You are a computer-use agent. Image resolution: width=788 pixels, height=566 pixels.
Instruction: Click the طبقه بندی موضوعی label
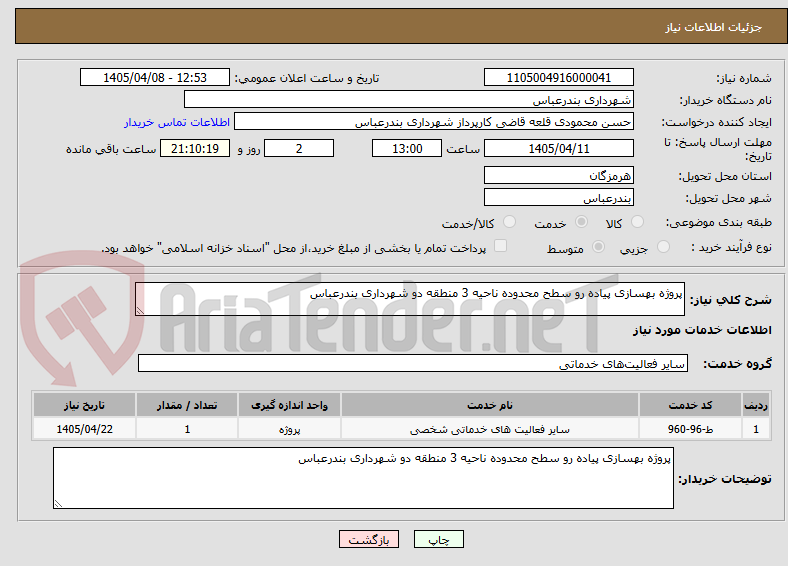tap(719, 222)
